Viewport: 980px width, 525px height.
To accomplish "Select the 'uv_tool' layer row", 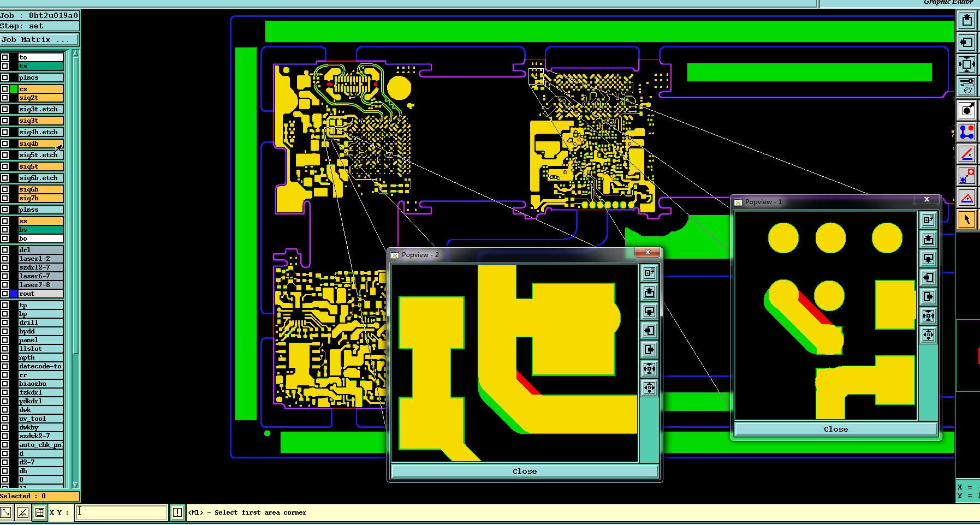I will tap(41, 419).
